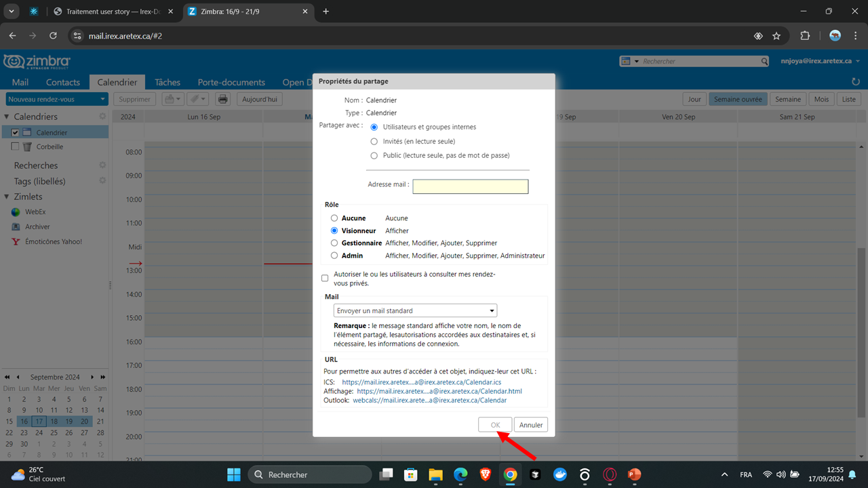Click the OK button in share dialog
The width and height of the screenshot is (868, 488).
pyautogui.click(x=495, y=425)
